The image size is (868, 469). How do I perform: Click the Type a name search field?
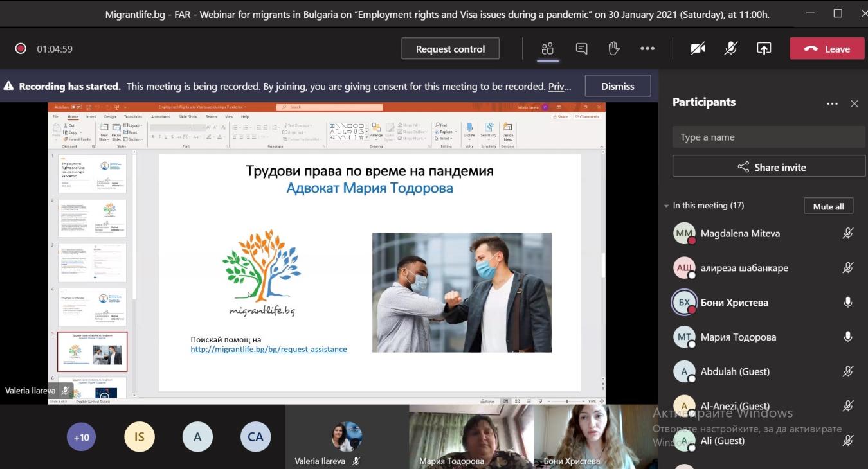769,137
